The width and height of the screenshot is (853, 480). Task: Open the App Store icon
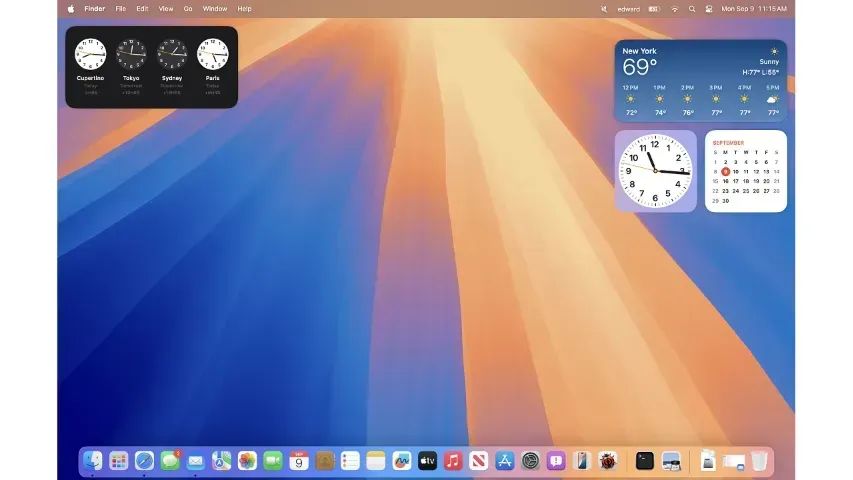pos(505,461)
